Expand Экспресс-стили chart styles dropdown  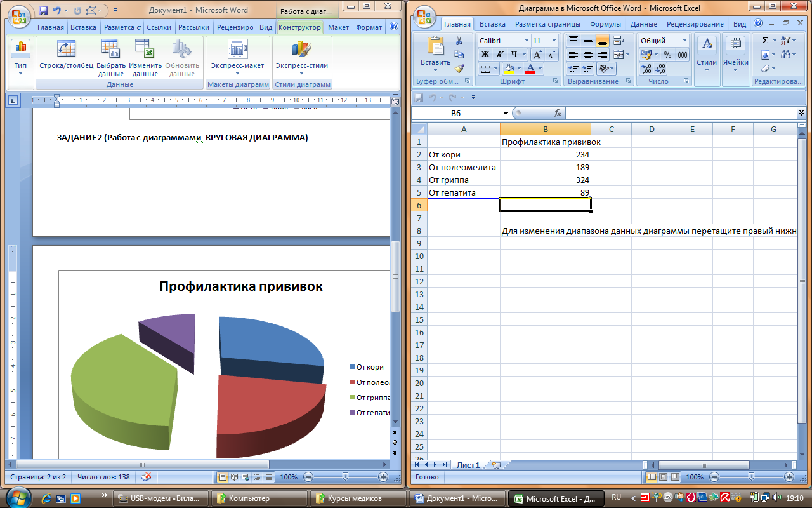click(301, 73)
